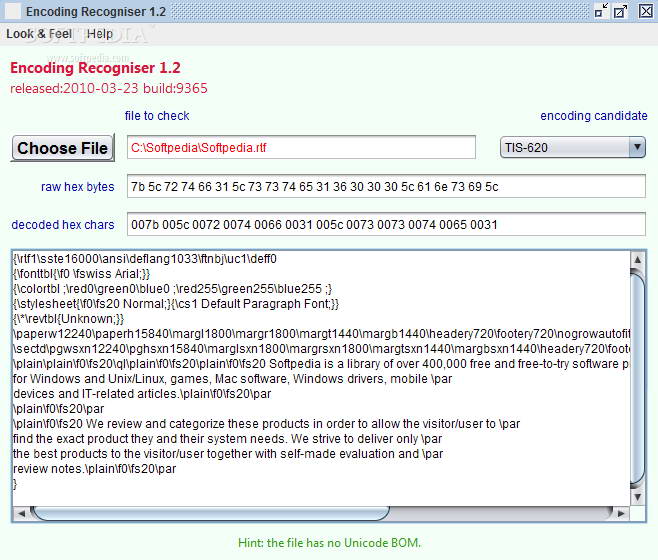Click the 'Hint: the file has no Unicode BOM' text
The image size is (658, 560).
(x=329, y=543)
